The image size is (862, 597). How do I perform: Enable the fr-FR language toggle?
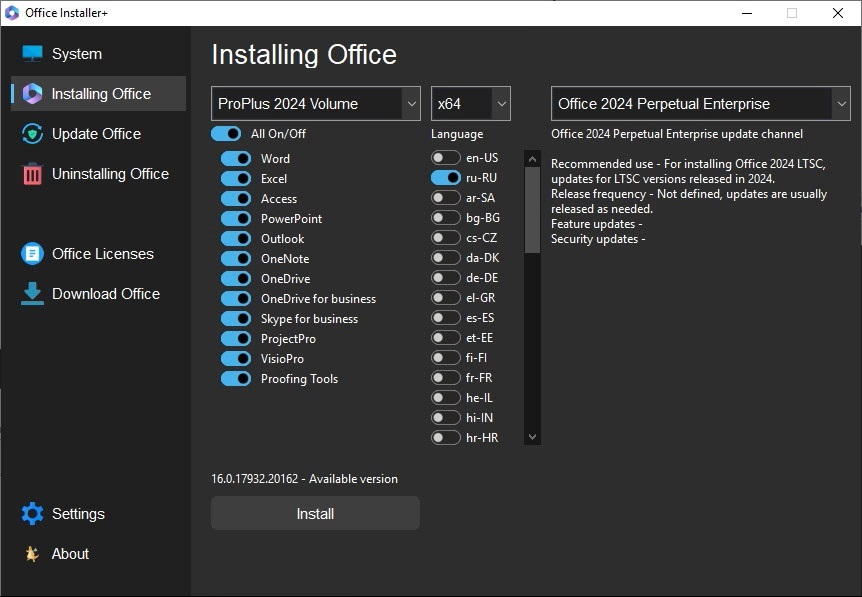(x=446, y=378)
